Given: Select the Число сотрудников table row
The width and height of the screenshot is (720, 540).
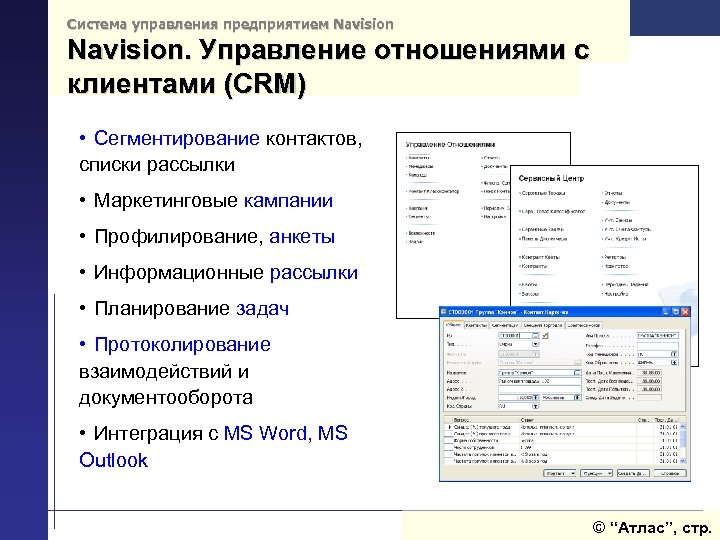Looking at the screenshot, I should (x=562, y=447).
